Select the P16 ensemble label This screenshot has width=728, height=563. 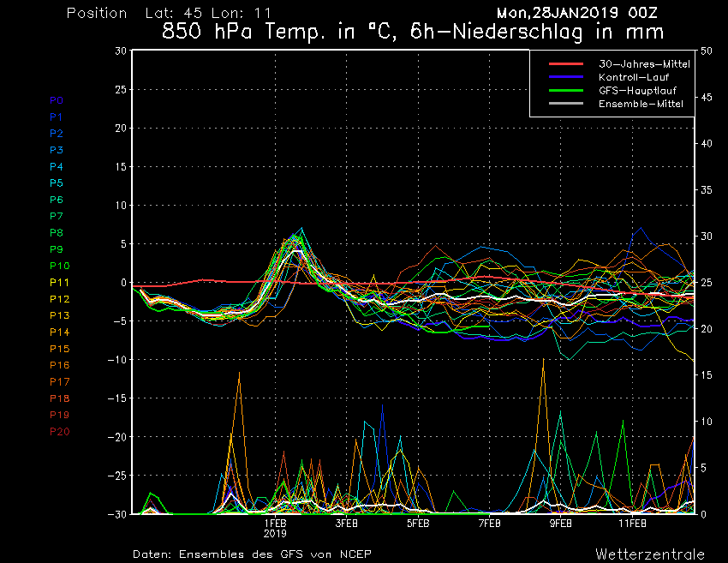pyautogui.click(x=59, y=365)
